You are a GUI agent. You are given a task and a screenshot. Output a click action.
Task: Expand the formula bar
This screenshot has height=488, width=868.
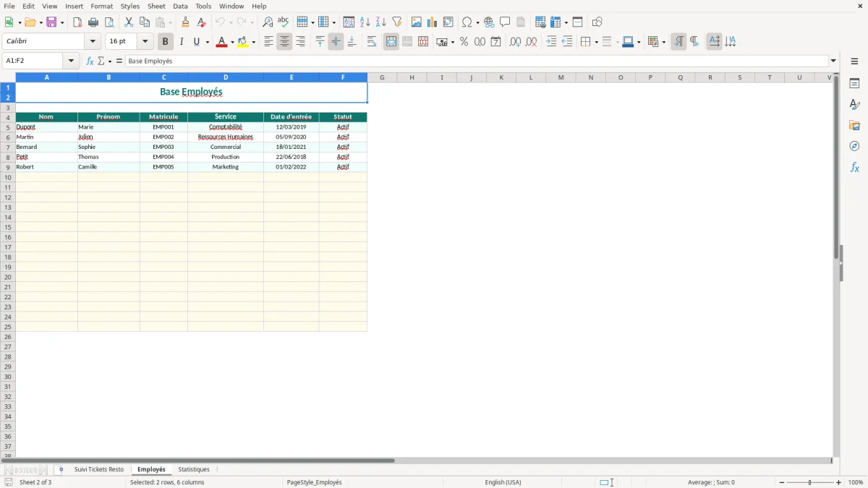[x=833, y=61]
